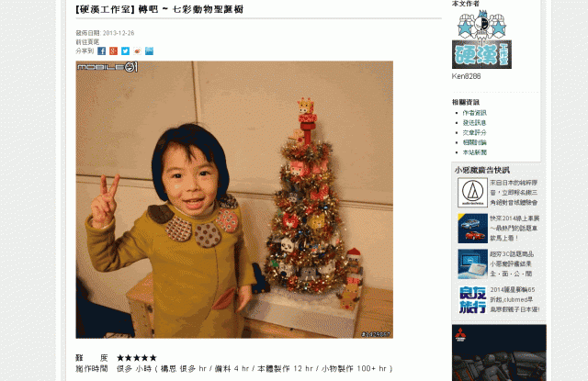The image size is (588, 381).
Task: Click the Mitsubishi logo banner ad
Action: click(499, 353)
